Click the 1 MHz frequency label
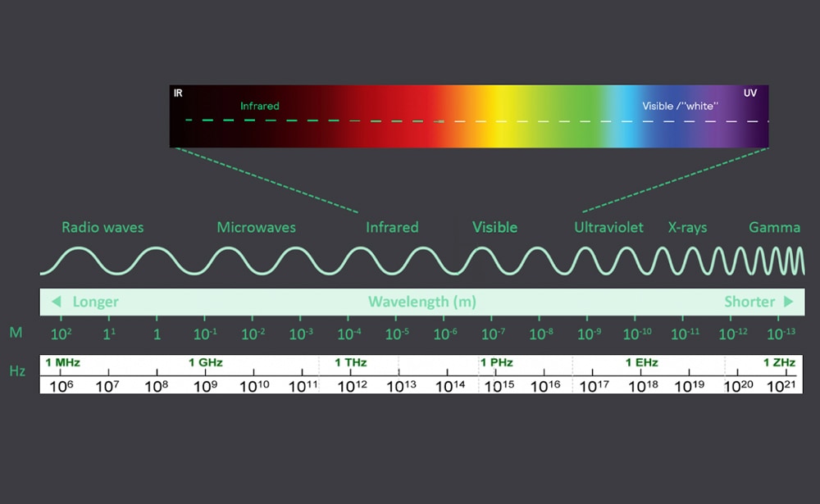820x504 pixels. (x=63, y=362)
